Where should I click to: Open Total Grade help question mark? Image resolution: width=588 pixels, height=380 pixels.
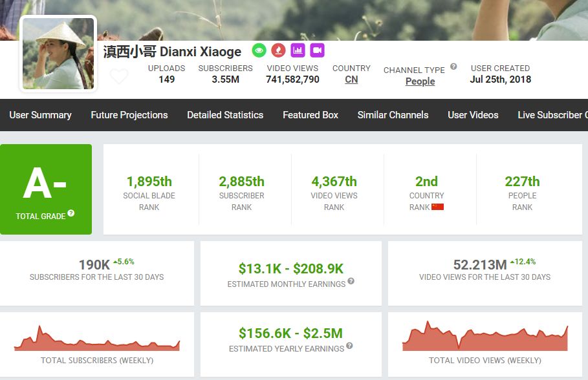[x=71, y=213]
